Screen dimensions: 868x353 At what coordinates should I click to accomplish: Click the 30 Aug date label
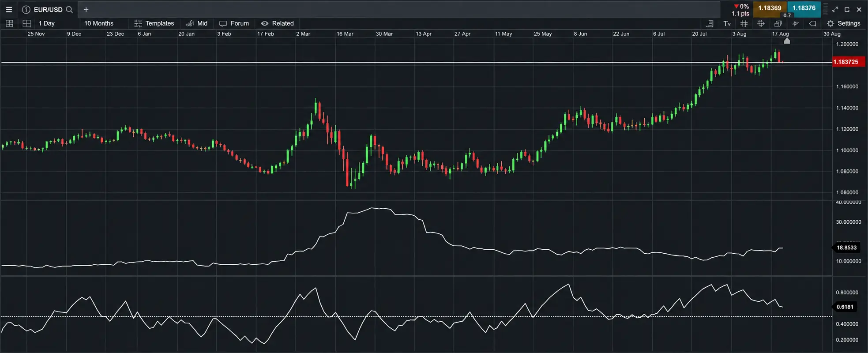(832, 34)
